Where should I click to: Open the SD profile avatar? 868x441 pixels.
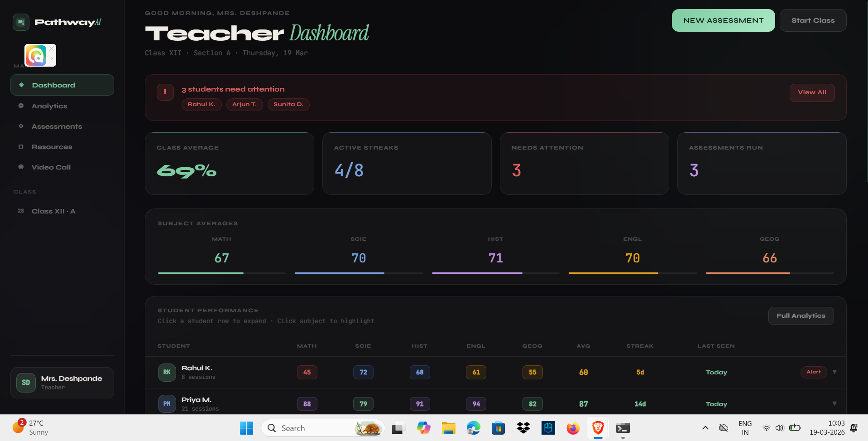pos(26,383)
